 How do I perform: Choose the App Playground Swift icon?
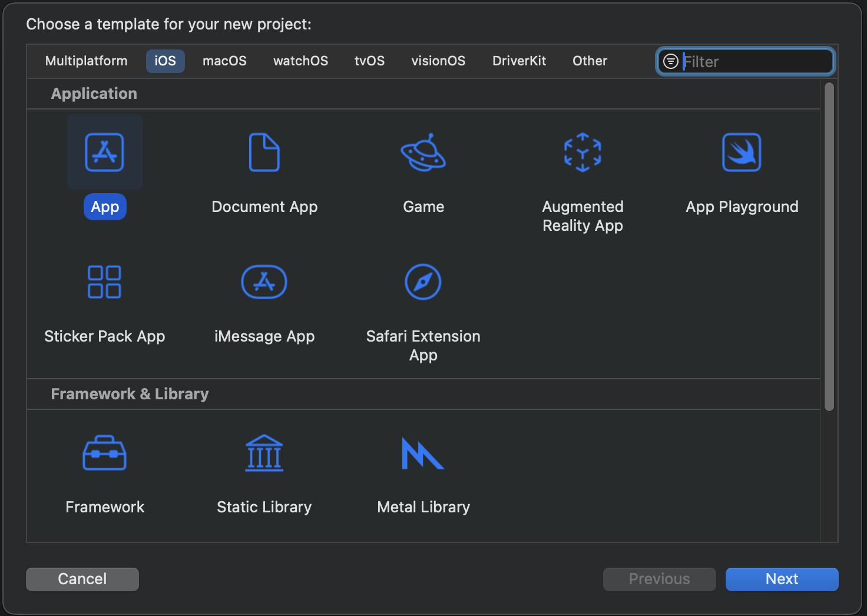[742, 153]
